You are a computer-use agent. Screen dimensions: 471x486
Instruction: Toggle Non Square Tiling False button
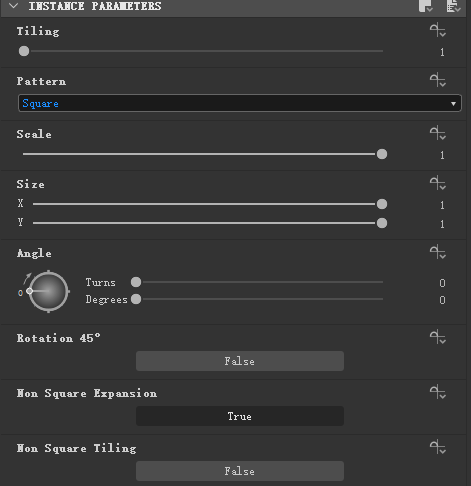pos(240,471)
